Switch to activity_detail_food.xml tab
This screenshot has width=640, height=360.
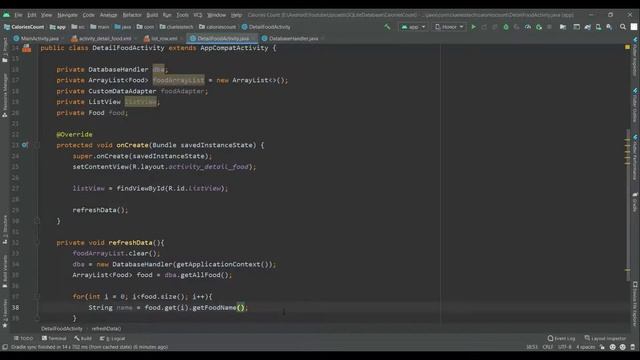tap(102, 38)
